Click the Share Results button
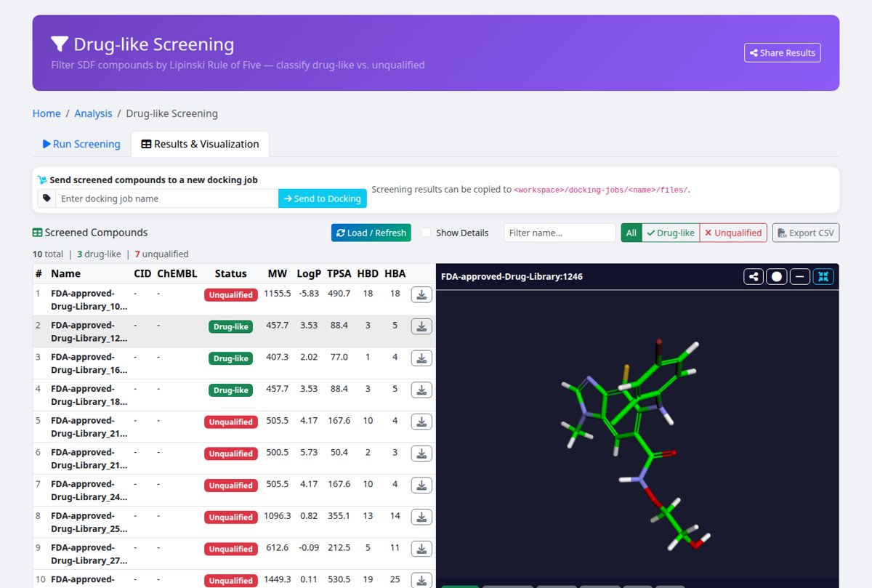Screen dimensions: 872x588 (x=783, y=52)
